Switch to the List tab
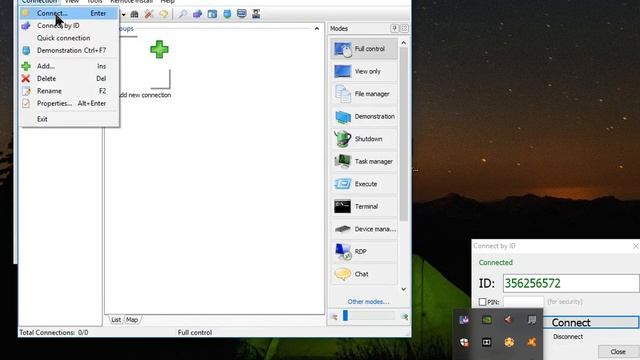This screenshot has width=640, height=360. pos(116,320)
